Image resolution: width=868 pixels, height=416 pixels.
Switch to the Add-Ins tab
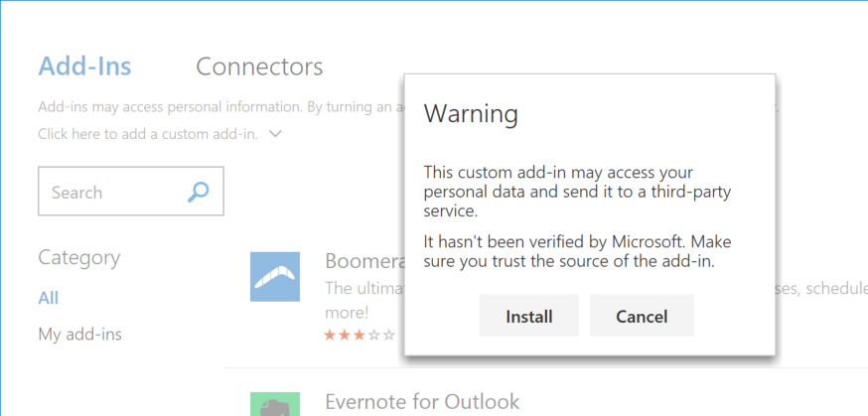(84, 67)
